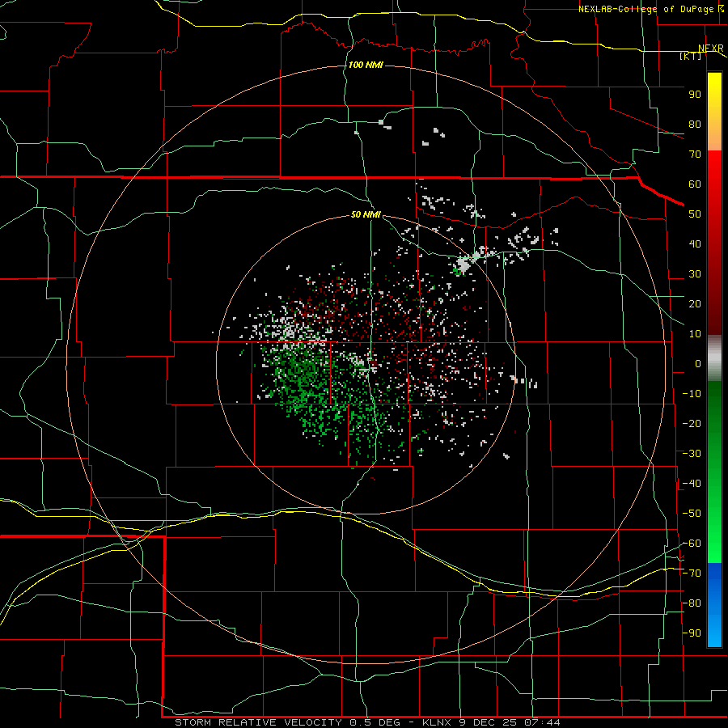Click the "50 NMI" range ring label

(x=366, y=214)
